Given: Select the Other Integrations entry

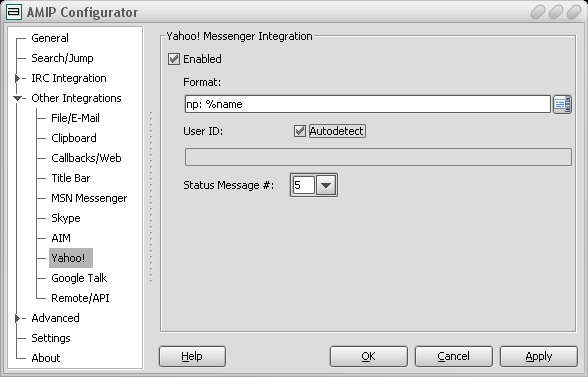Looking at the screenshot, I should click(x=76, y=98).
